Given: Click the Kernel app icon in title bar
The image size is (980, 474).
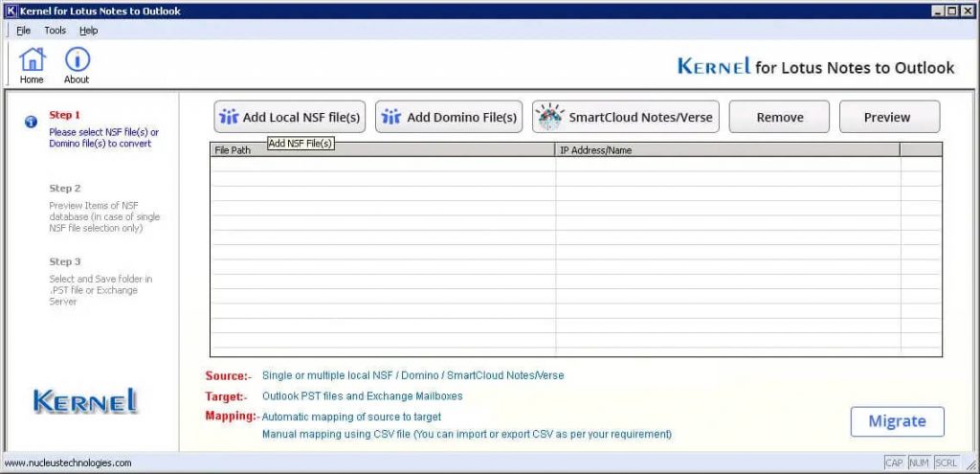Looking at the screenshot, I should tap(10, 11).
